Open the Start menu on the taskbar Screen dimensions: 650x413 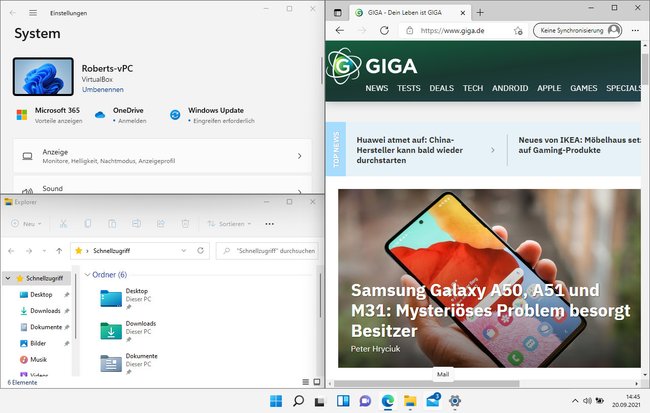[x=276, y=401]
